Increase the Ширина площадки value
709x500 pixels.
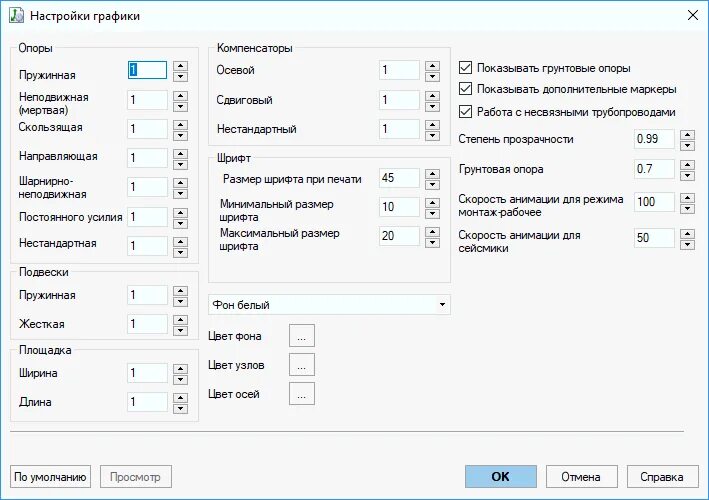(180, 369)
